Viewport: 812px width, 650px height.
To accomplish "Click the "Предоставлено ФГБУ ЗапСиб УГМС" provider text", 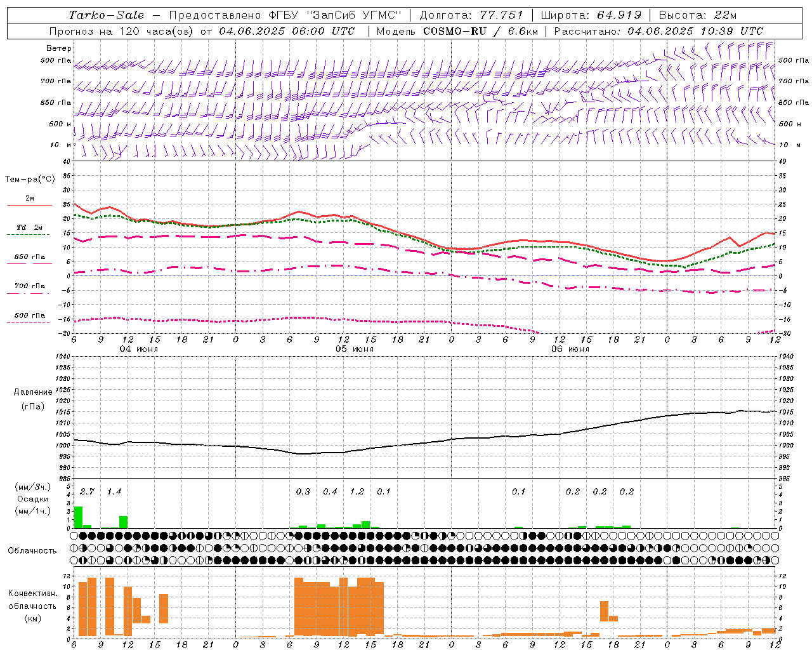I will pos(285,15).
